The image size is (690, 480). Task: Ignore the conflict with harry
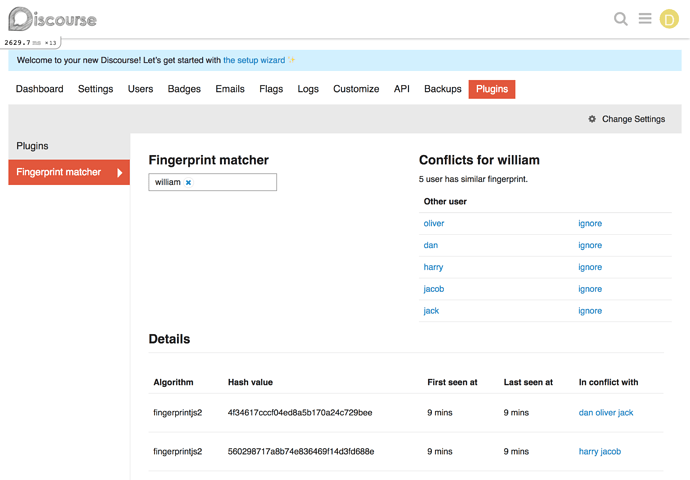pyautogui.click(x=590, y=267)
